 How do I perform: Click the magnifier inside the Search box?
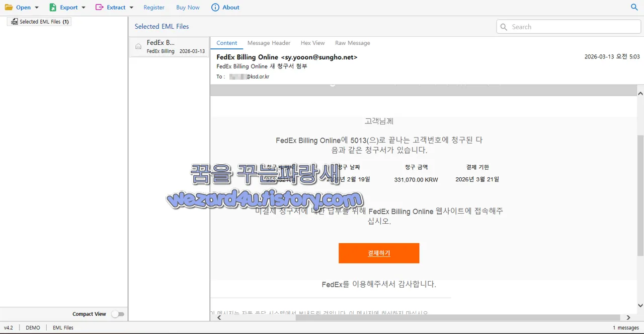[x=503, y=27]
